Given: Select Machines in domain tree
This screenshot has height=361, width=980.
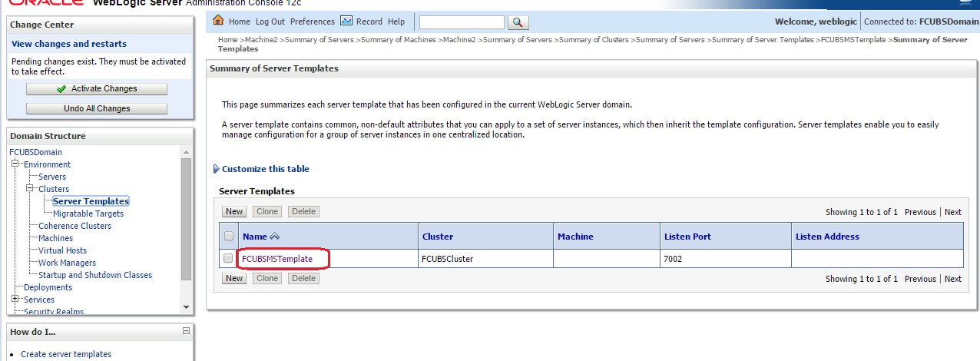Looking at the screenshot, I should tap(55, 238).
